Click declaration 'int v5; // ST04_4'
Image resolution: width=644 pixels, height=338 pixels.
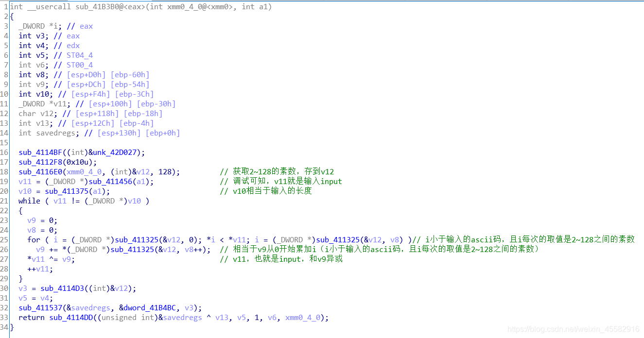tap(55, 55)
